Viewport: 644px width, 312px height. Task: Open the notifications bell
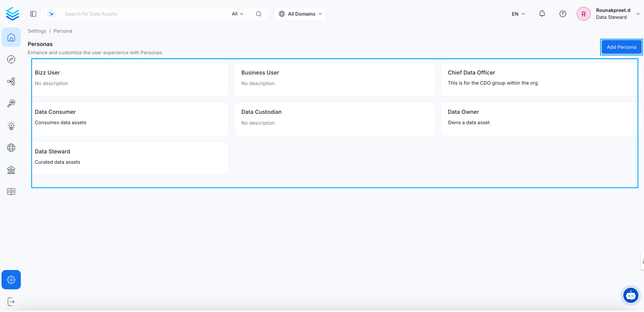(542, 14)
